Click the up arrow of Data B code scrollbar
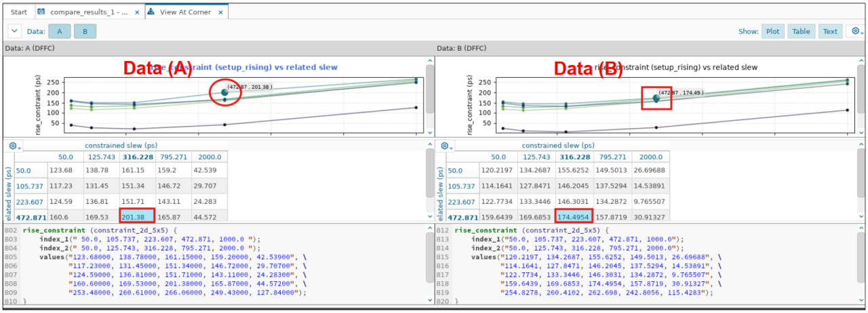Viewport: 868px width, 313px height. (x=862, y=229)
